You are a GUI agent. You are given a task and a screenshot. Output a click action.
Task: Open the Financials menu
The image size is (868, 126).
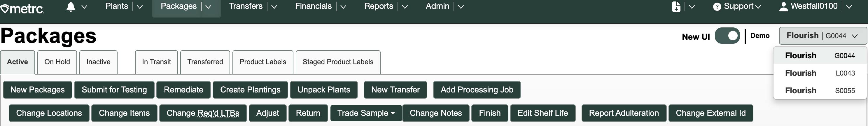coord(313,6)
